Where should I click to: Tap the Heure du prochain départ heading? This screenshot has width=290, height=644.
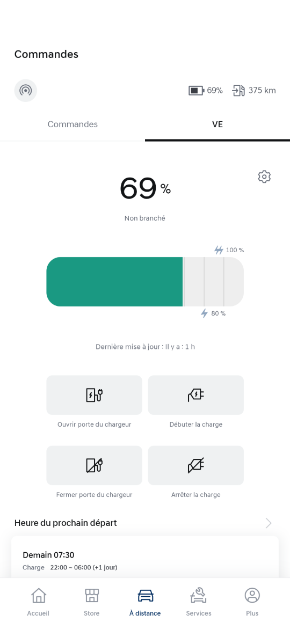66,523
